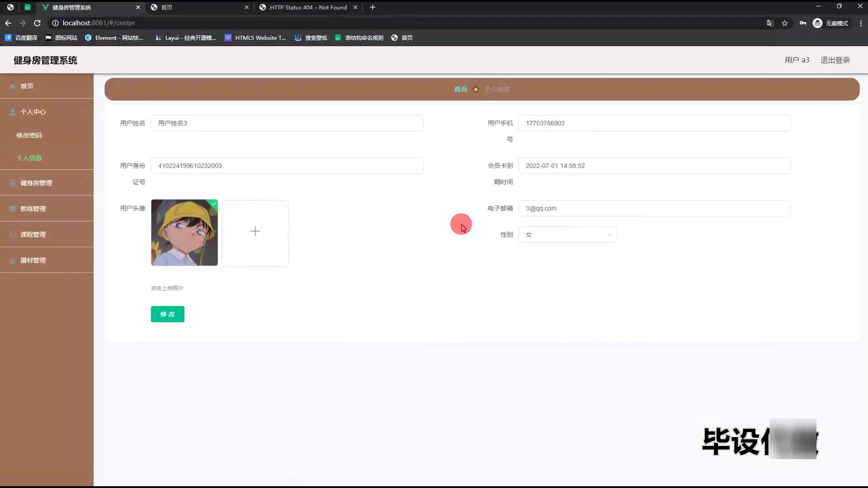Open the HTML5 Website bookmark
This screenshot has height=488, width=868.
coord(255,38)
